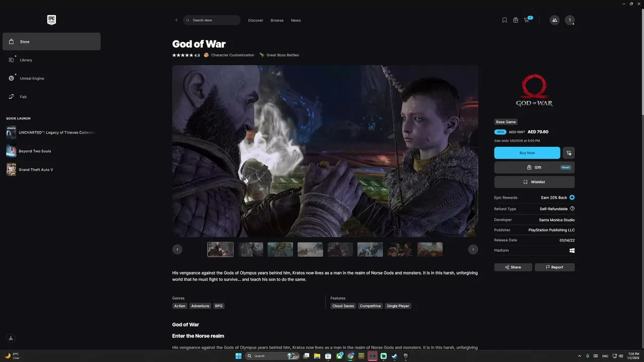Launch Beyond Two Souls from quick launch

click(29, 151)
